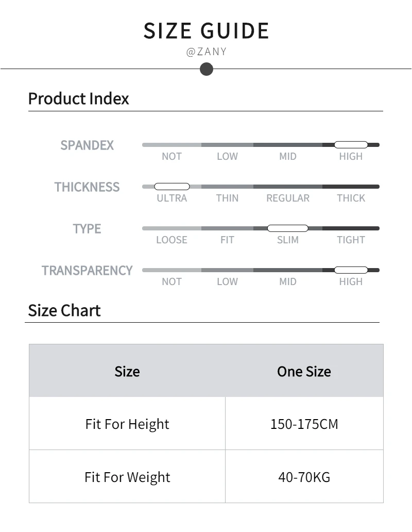Click the Type slider handle
This screenshot has width=412, height=532.
(287, 228)
